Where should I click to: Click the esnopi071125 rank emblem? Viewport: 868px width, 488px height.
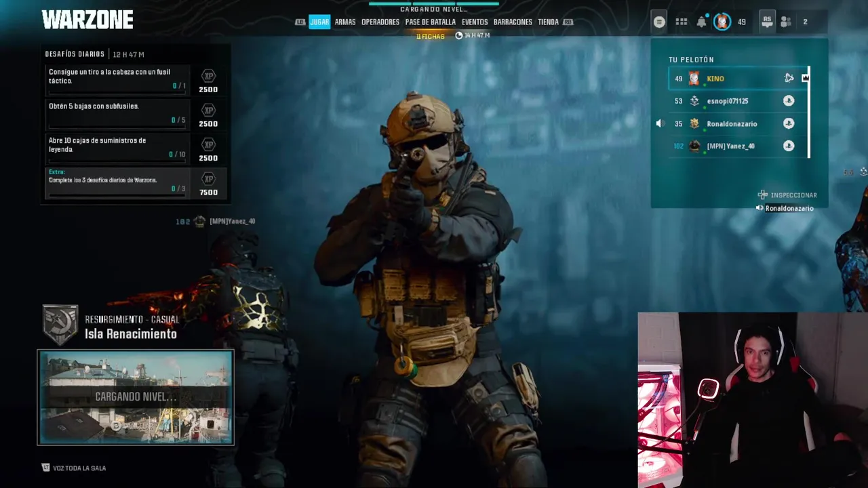(694, 101)
